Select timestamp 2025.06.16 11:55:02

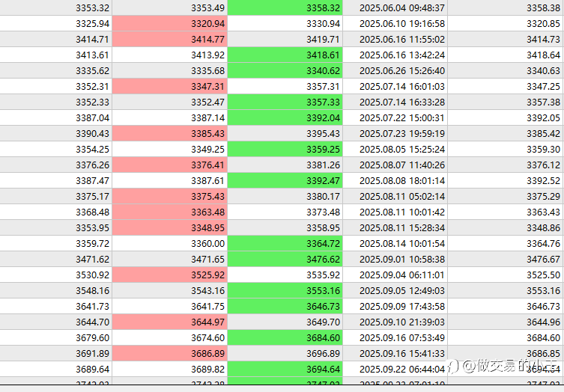[x=402, y=39]
